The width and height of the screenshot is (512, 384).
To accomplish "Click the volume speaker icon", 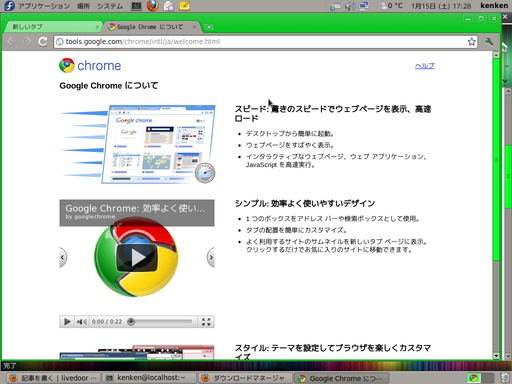I will pos(350,6).
